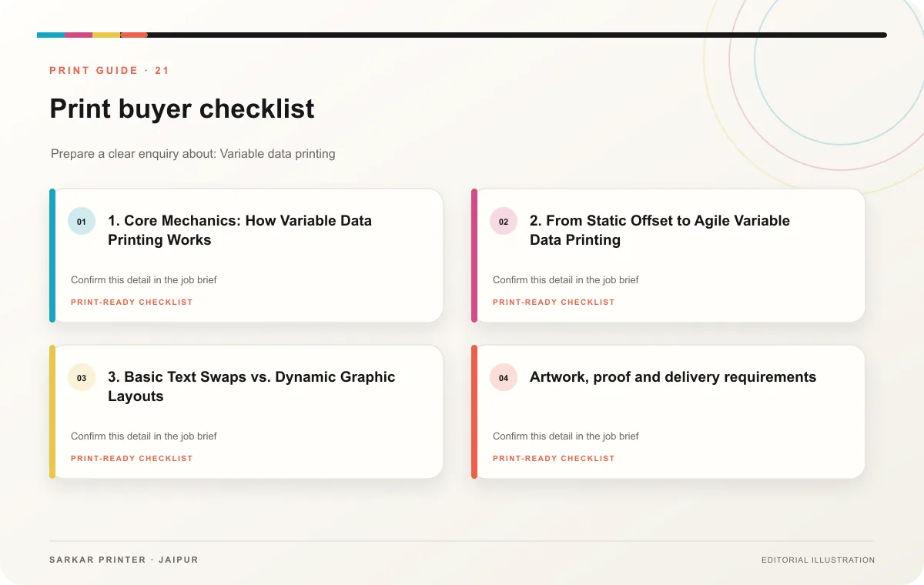924x585 pixels.
Task: Open the Core Mechanics card title
Action: 239,230
